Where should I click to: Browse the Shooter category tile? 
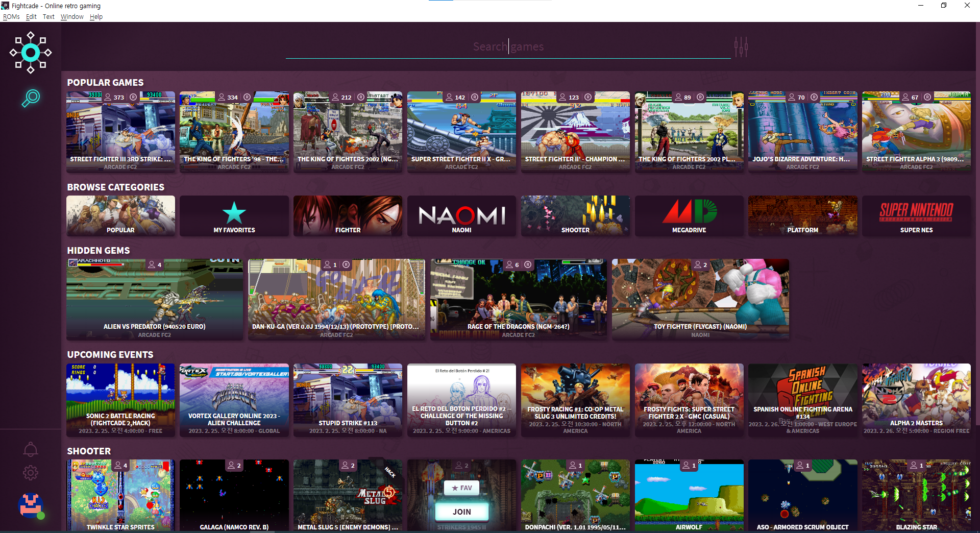tap(575, 216)
